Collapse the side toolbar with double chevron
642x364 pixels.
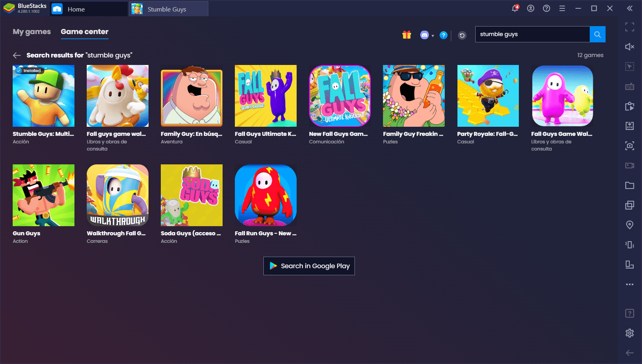click(x=630, y=8)
